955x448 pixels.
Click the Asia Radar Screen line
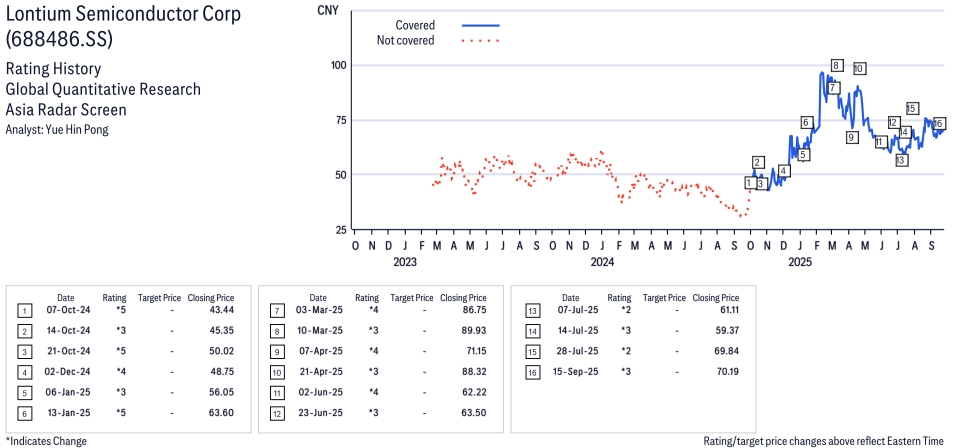[x=66, y=110]
